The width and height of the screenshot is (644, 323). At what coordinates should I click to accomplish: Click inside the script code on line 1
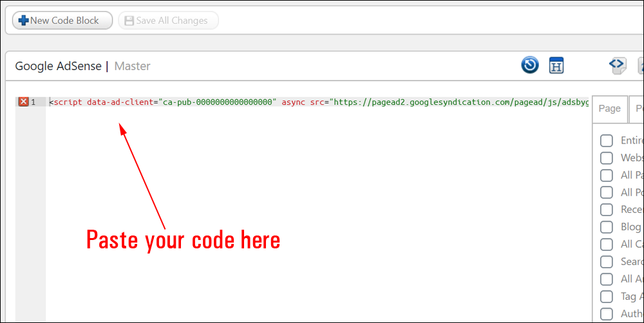(x=319, y=102)
